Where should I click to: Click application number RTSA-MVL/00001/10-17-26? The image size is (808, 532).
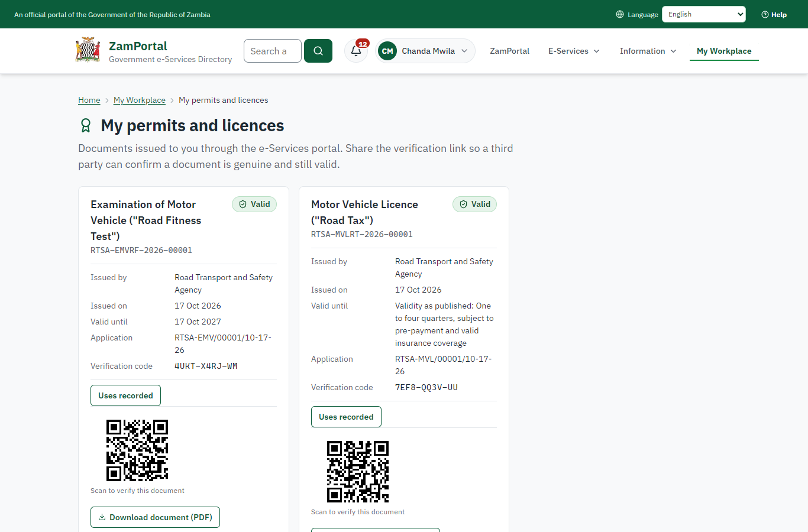pyautogui.click(x=444, y=365)
